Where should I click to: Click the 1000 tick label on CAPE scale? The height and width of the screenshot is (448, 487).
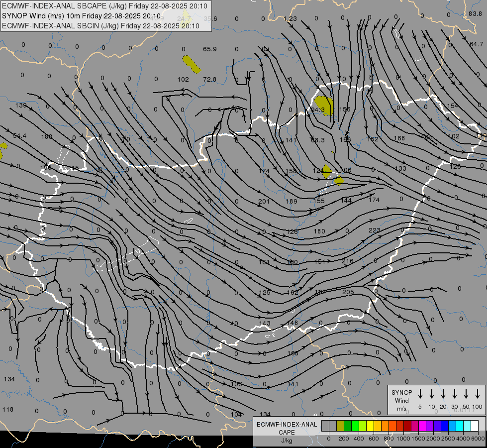403,439
